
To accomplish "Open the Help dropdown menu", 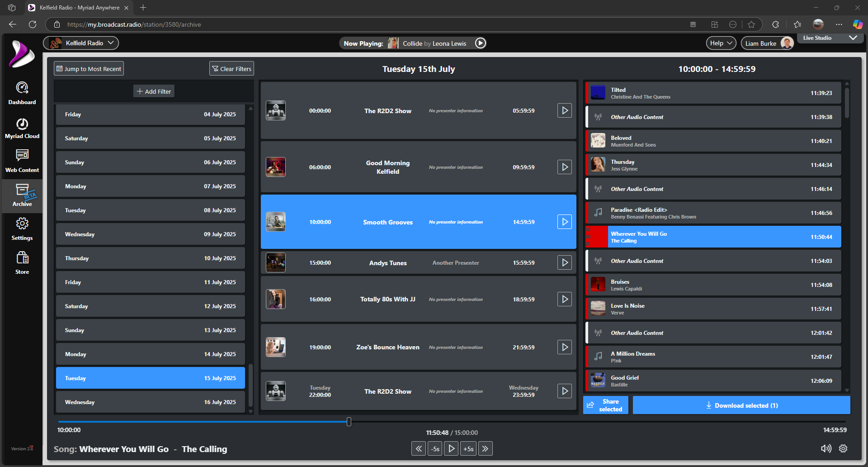I will point(721,43).
